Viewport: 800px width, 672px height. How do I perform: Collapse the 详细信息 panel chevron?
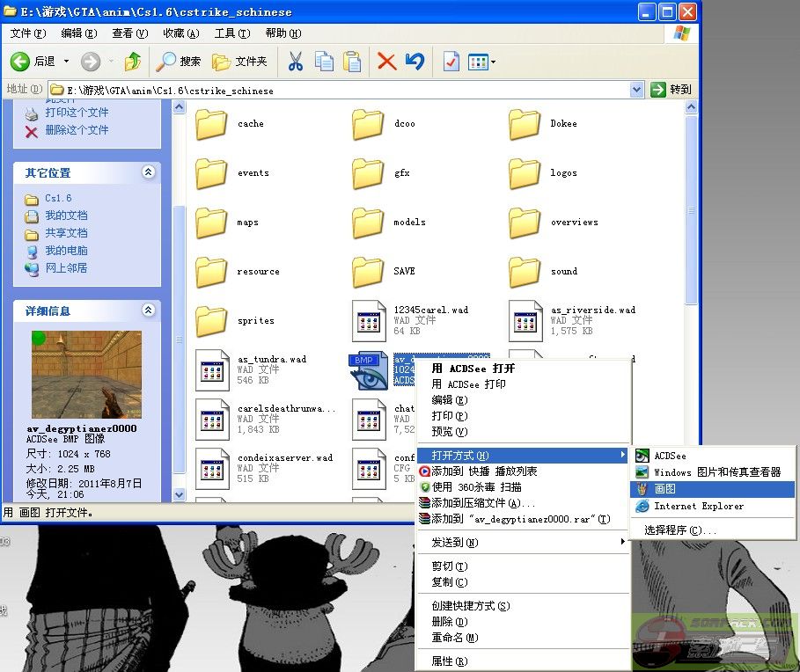[x=149, y=310]
